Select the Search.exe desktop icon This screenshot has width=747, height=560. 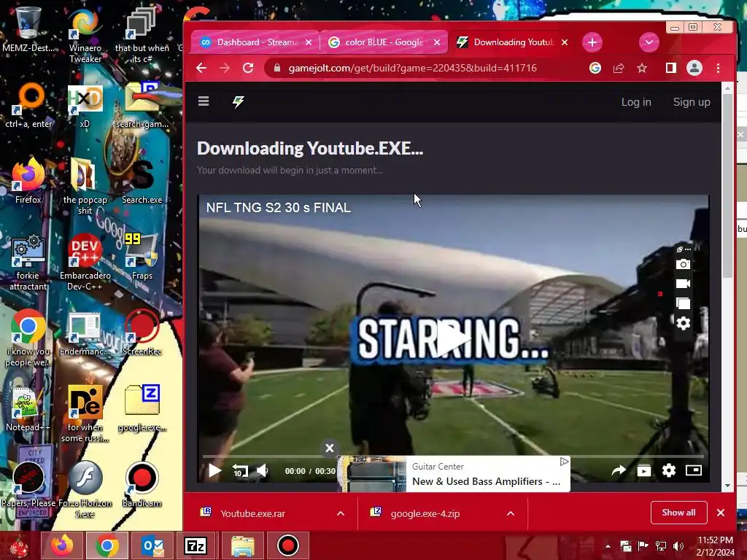click(142, 183)
